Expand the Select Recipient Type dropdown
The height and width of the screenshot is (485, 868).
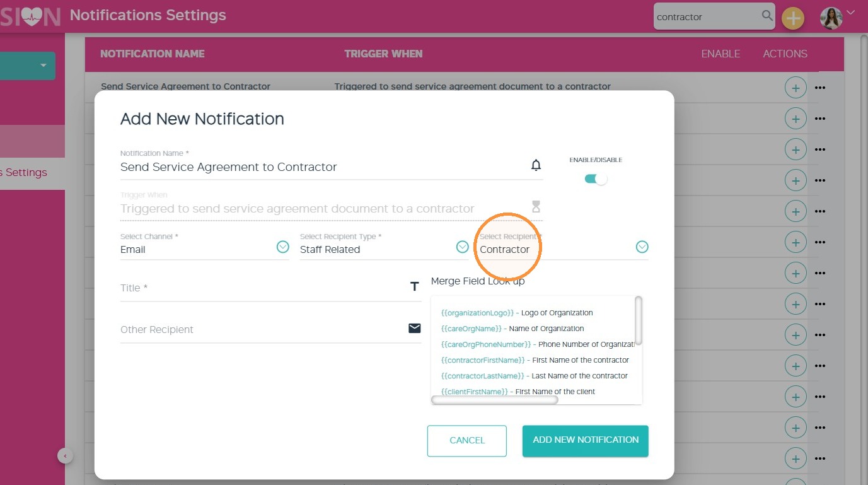pyautogui.click(x=463, y=247)
